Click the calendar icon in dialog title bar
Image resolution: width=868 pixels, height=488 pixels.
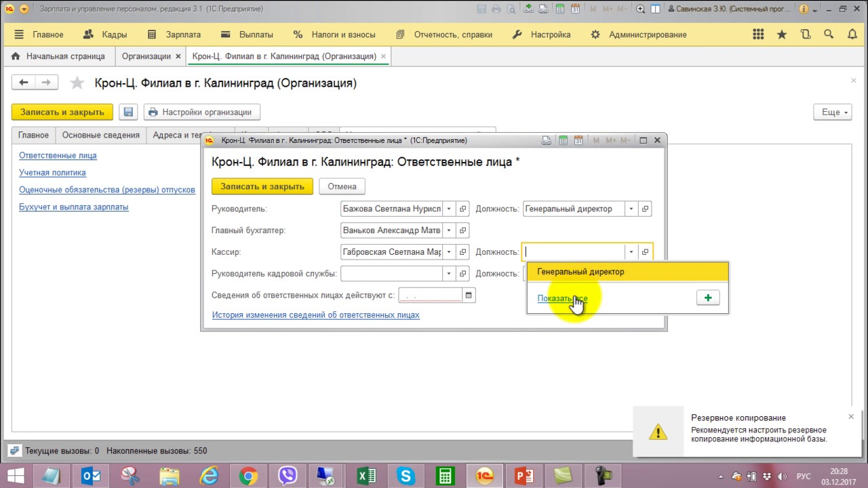(578, 140)
